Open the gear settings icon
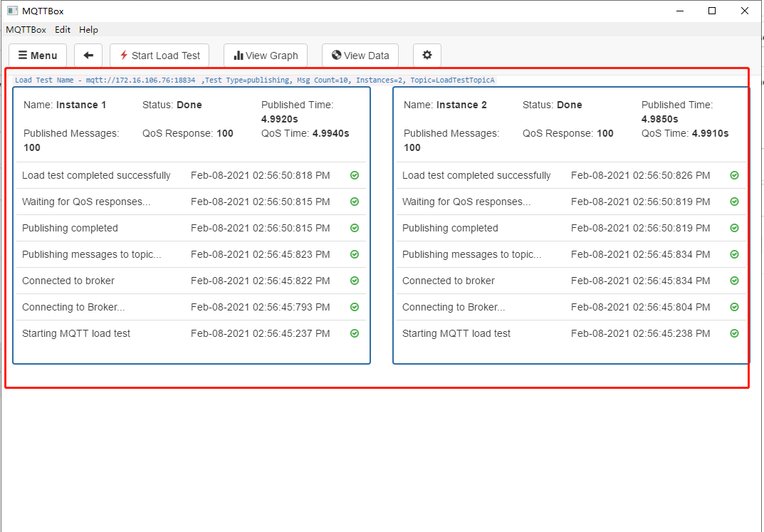 (x=427, y=56)
